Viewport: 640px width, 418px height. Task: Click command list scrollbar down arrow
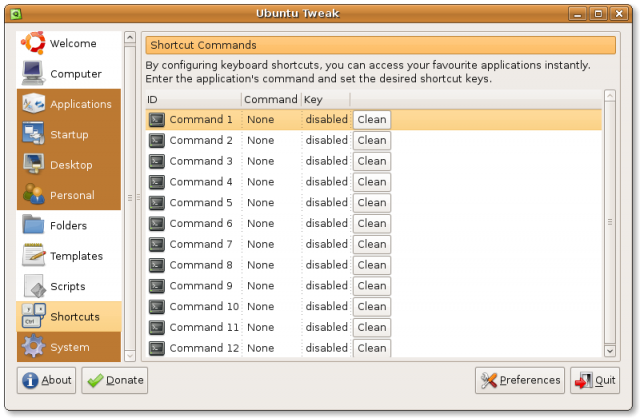click(610, 351)
